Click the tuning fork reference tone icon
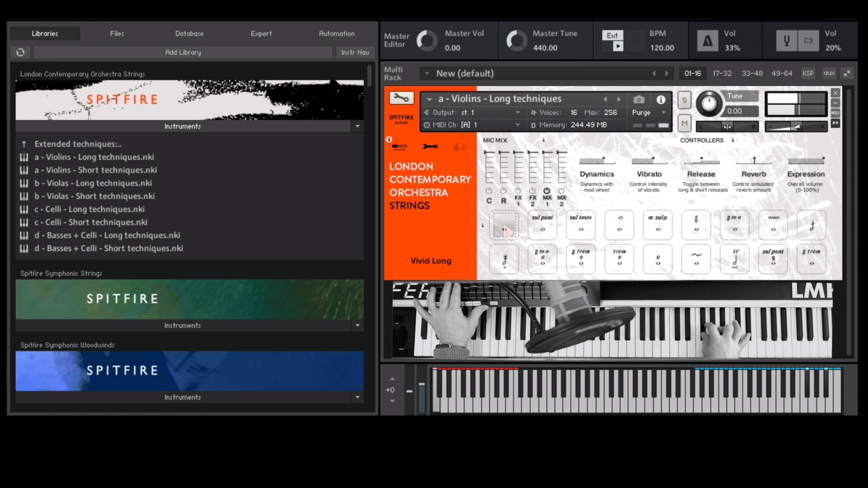Image resolution: width=868 pixels, height=488 pixels. 786,41
